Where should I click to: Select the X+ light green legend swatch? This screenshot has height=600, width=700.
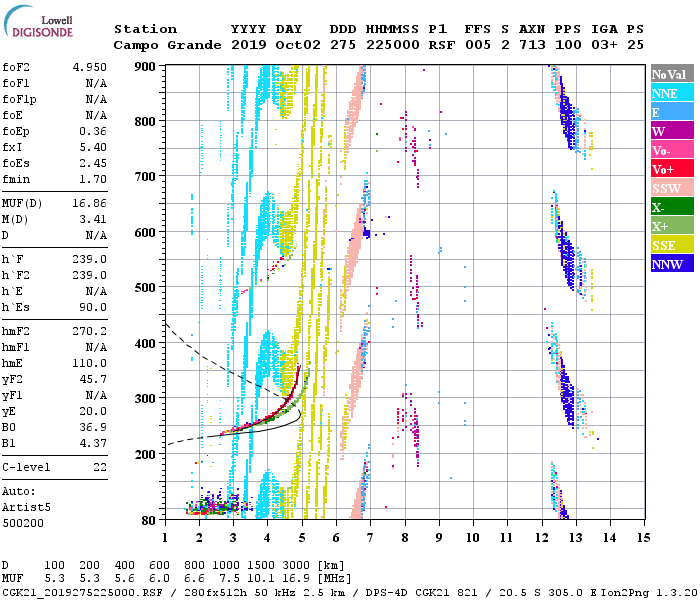pos(672,226)
